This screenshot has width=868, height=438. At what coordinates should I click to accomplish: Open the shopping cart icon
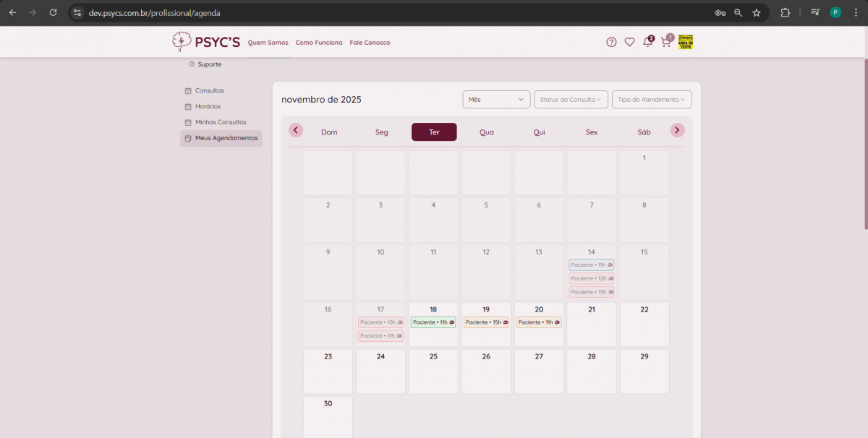click(665, 42)
